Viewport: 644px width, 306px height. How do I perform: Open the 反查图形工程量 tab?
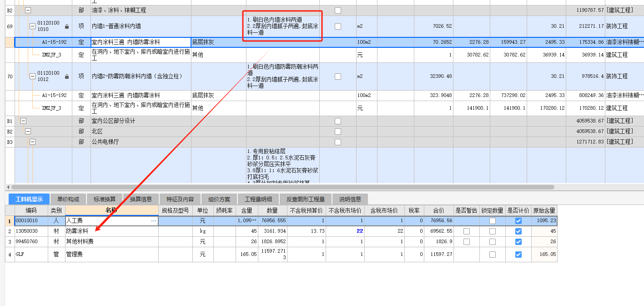tap(306, 199)
